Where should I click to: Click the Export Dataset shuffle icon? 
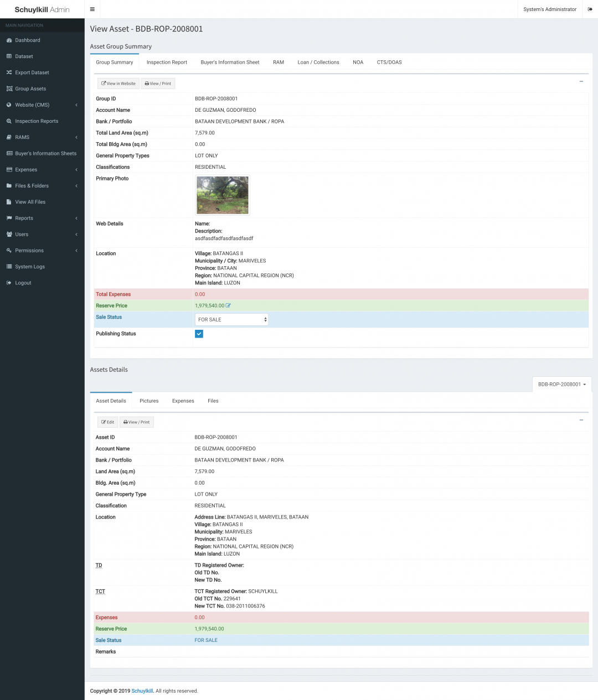(x=9, y=72)
